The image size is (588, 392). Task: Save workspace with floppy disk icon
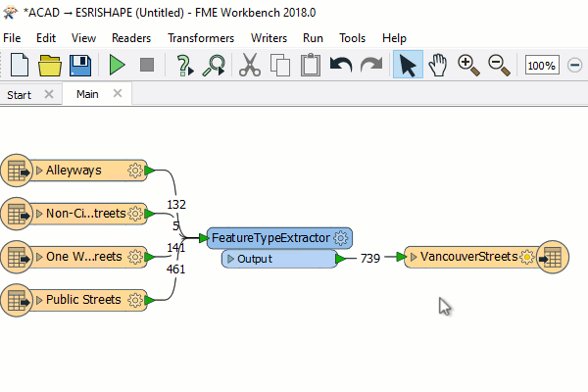pyautogui.click(x=80, y=66)
